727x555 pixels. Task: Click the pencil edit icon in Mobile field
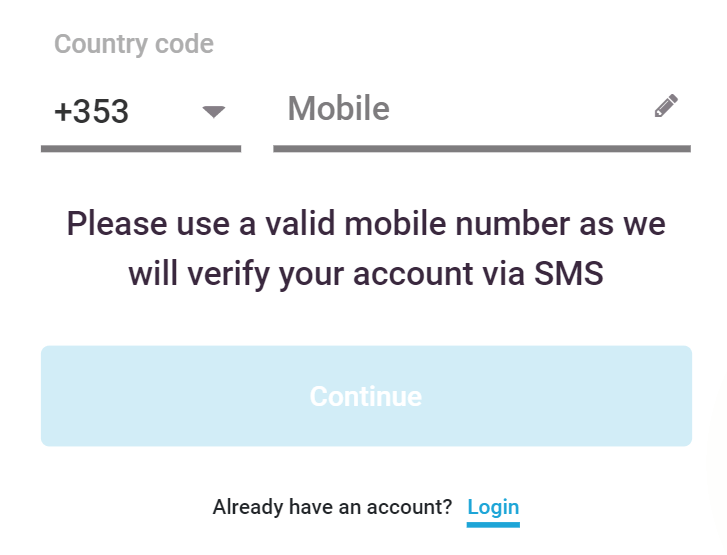pyautogui.click(x=666, y=106)
